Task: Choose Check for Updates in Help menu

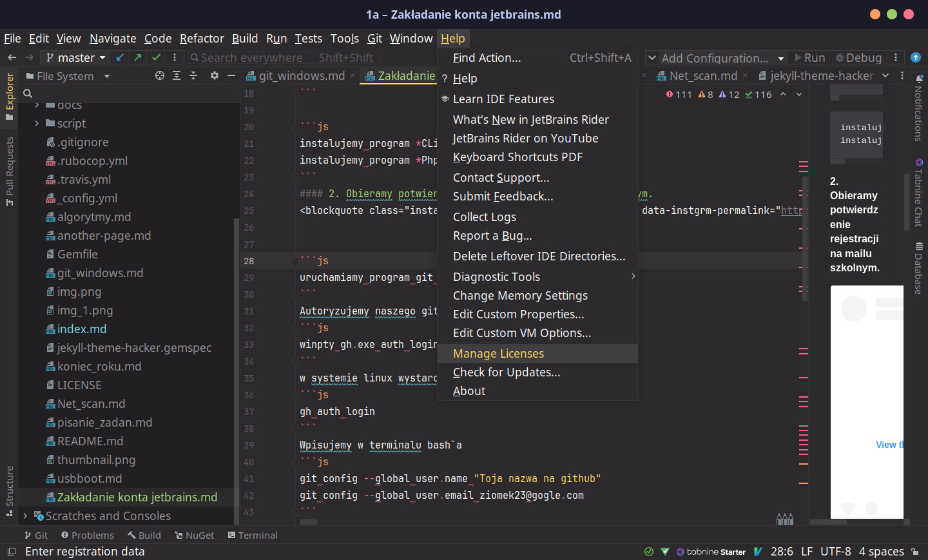Action: pos(537,372)
